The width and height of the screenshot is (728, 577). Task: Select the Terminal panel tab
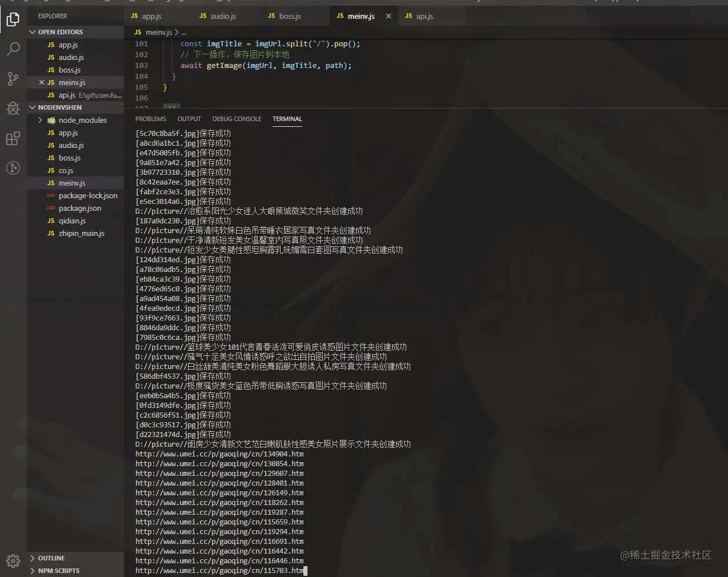click(287, 119)
